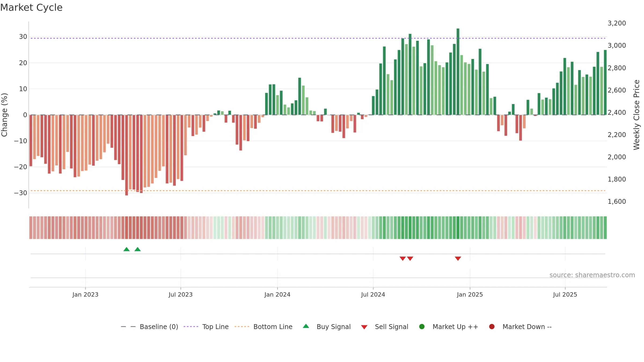Click the red Market Down circle in legend
The width and height of the screenshot is (644, 362).
pyautogui.click(x=492, y=327)
